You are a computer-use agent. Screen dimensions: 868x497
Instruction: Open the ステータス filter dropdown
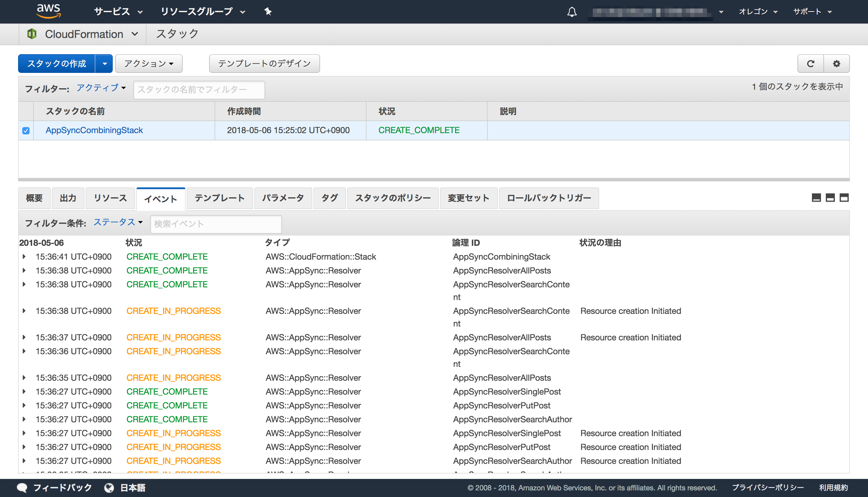tap(118, 222)
